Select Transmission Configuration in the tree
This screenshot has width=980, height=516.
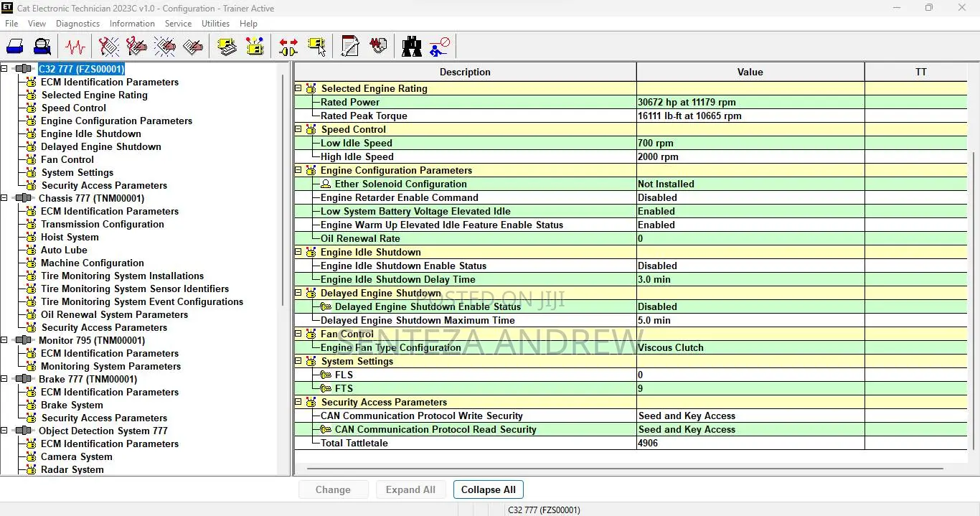point(103,224)
